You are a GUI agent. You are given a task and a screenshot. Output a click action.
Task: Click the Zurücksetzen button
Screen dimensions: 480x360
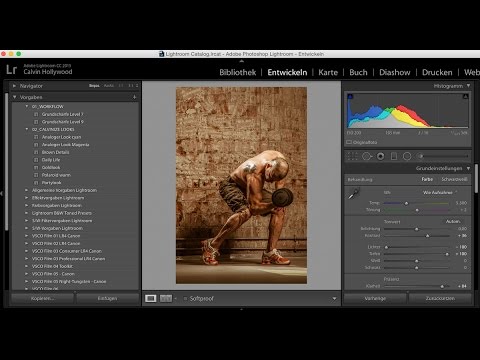[x=440, y=298]
